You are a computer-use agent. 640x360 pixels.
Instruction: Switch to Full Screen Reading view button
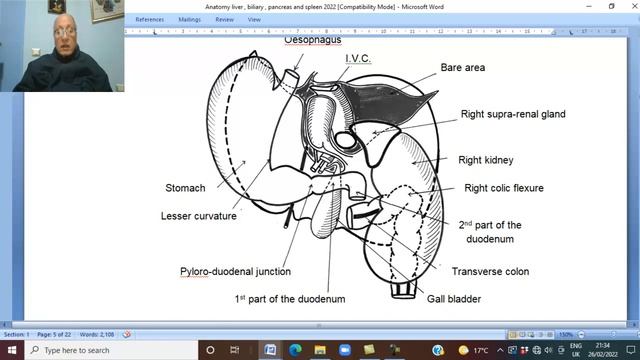coord(522,335)
